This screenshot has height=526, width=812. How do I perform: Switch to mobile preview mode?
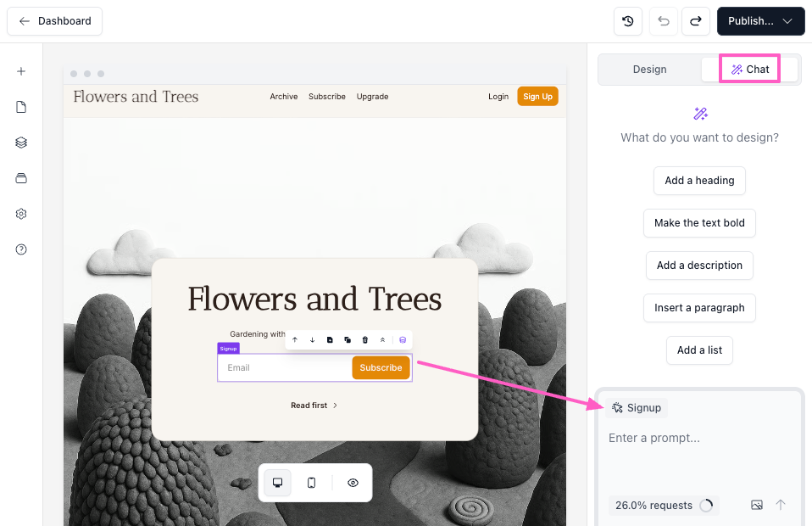pos(311,483)
